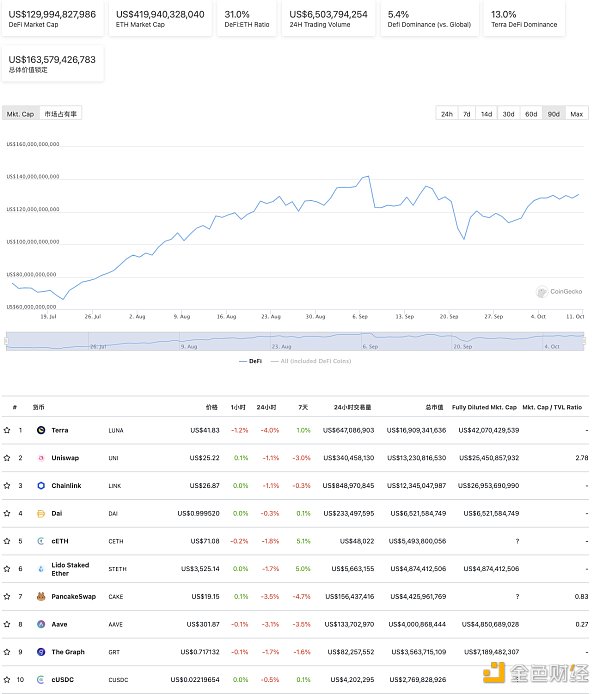Sort by Fully Diluted Mkt. Cap header
Screen dimensions: 600x694
(x=485, y=407)
